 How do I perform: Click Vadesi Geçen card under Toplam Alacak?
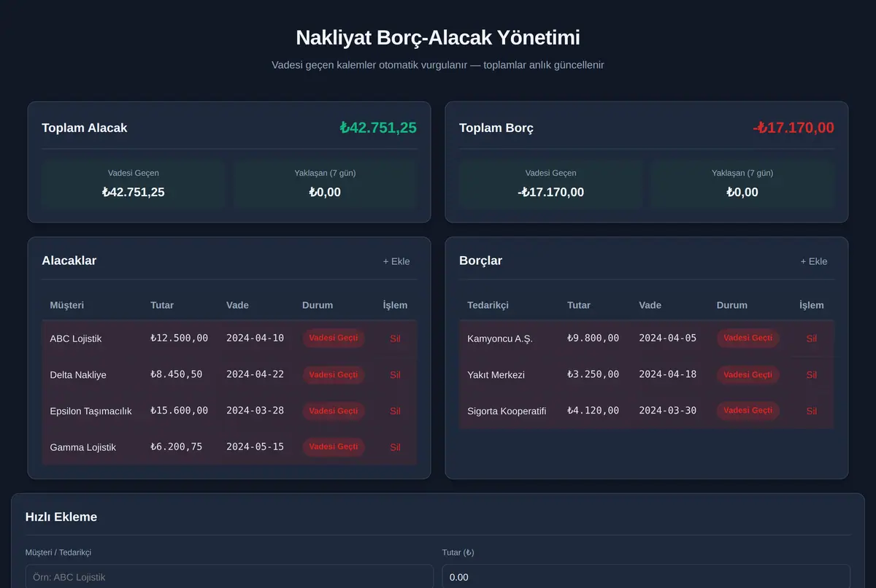[134, 184]
